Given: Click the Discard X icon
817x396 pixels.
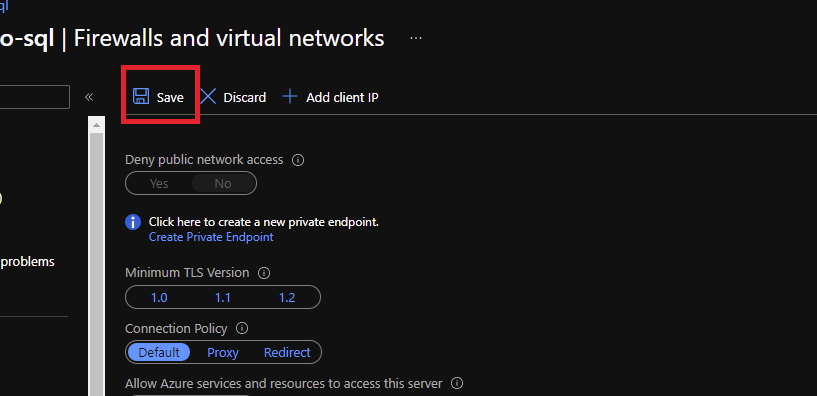Looking at the screenshot, I should tap(208, 96).
